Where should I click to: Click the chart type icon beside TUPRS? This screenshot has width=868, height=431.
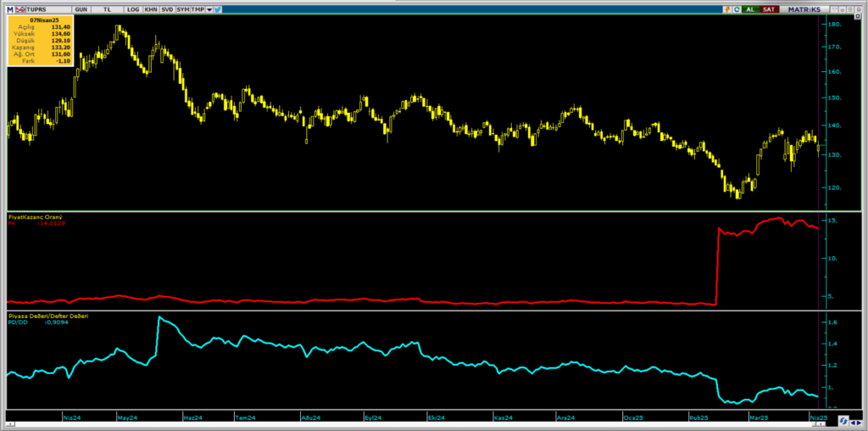[x=21, y=8]
